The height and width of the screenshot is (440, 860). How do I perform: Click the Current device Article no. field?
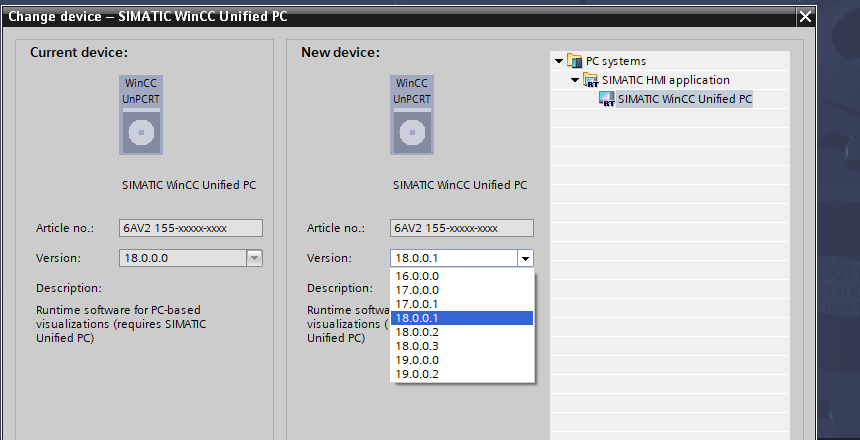tap(191, 228)
